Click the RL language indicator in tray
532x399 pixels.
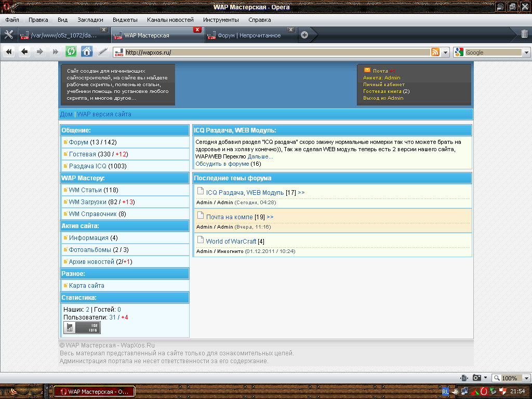coord(445,392)
